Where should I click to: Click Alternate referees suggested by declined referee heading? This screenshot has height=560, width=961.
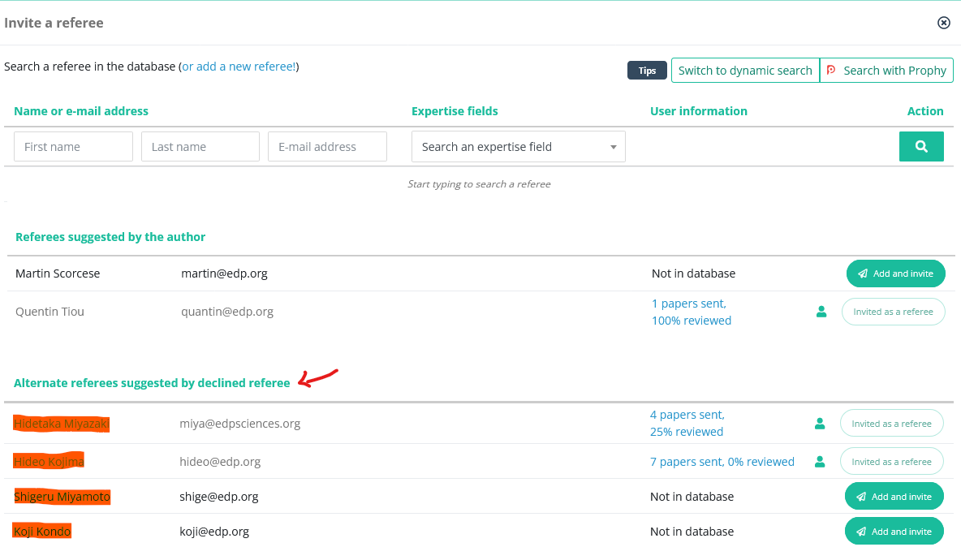pos(152,383)
